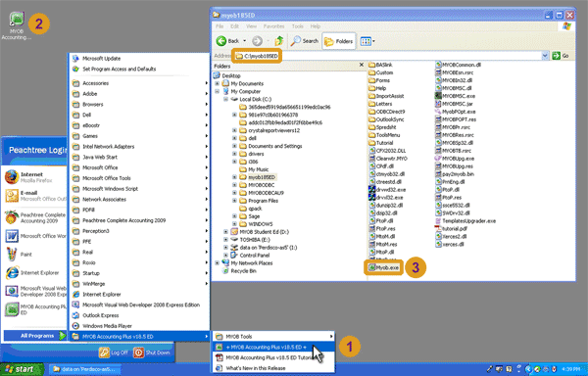Open MYOB Accounting desktop shortcut icon
Viewport: 588px width, 376px height.
17,25
